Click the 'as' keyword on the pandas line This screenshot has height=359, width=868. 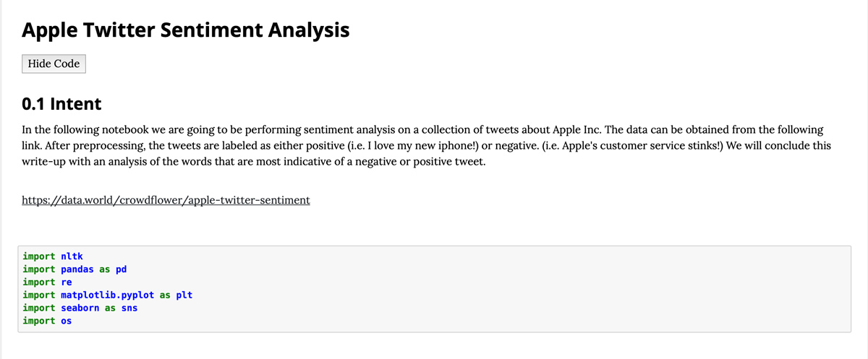pos(105,269)
